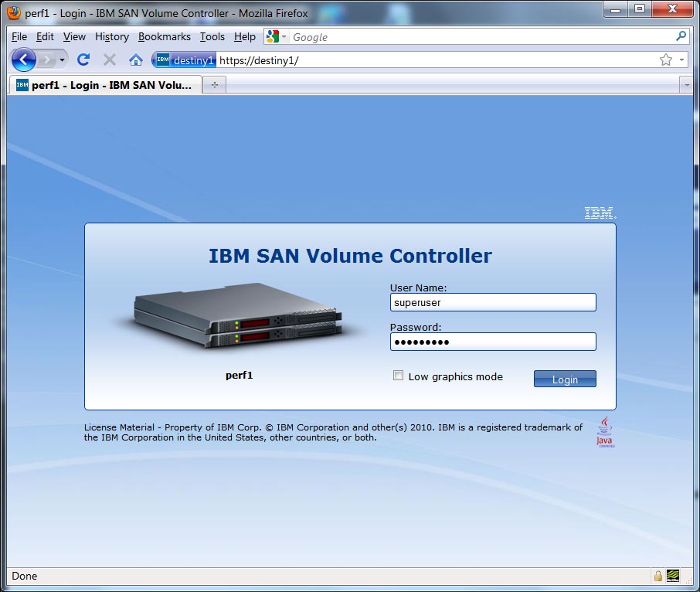Click the Reload page icon
700x592 pixels.
coord(83,60)
